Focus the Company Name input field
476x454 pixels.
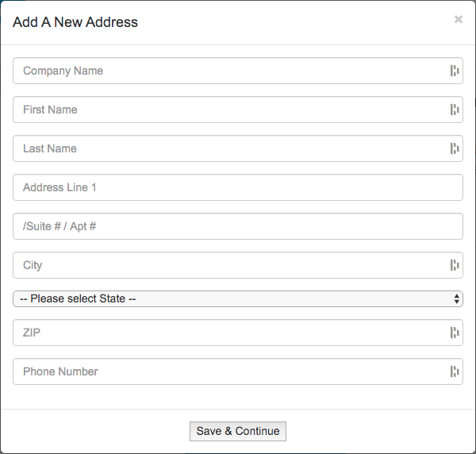pos(230,71)
